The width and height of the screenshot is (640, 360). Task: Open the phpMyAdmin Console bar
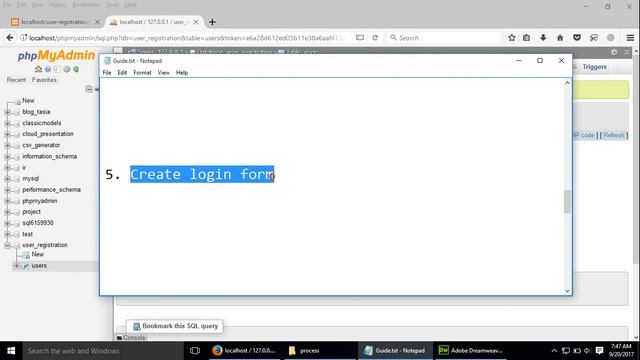point(131,338)
